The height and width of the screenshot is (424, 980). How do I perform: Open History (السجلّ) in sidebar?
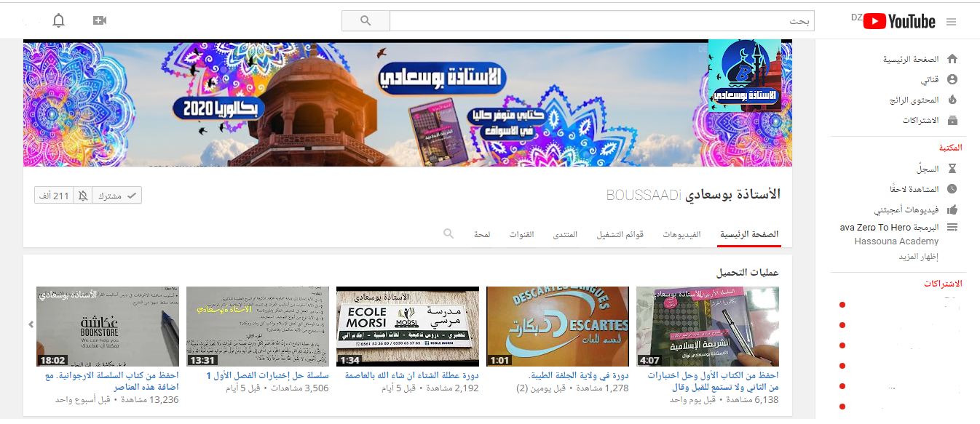927,169
